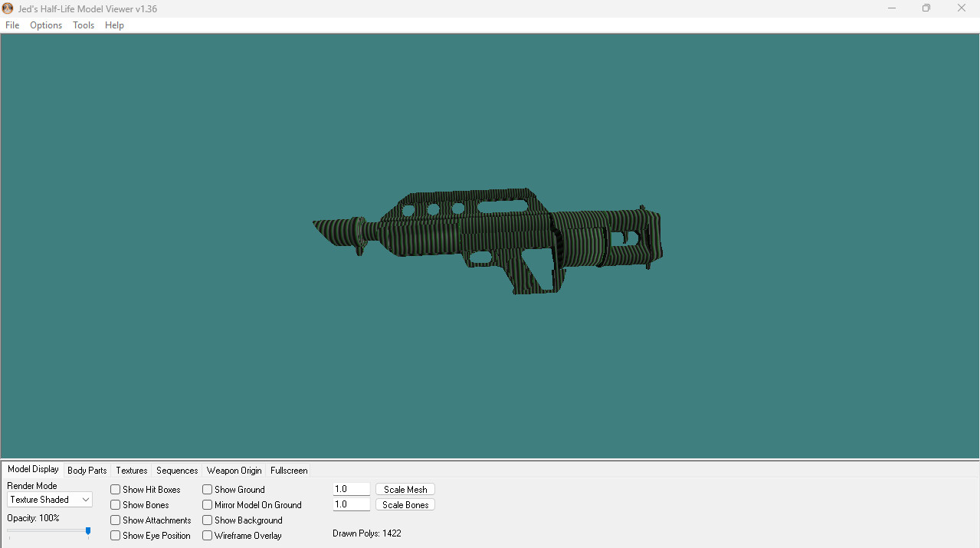Viewport: 980px width, 548px height.
Task: Click the Opacity slider handle
Action: (88, 531)
